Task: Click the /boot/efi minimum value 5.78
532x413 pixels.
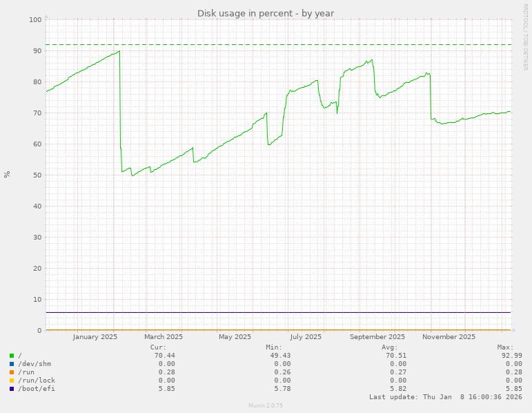Action: click(x=282, y=389)
